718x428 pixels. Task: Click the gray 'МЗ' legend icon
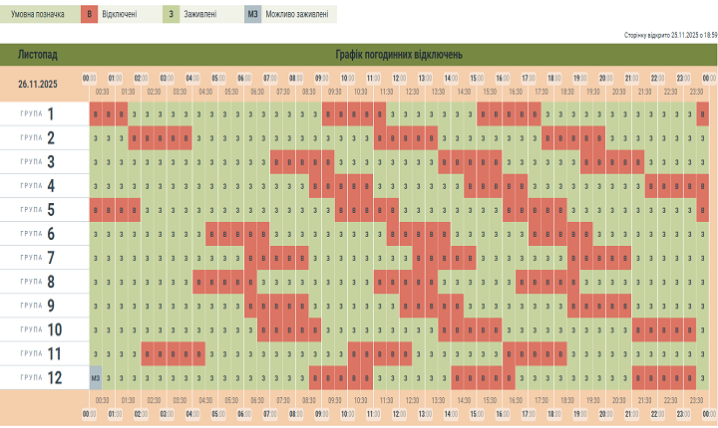253,14
